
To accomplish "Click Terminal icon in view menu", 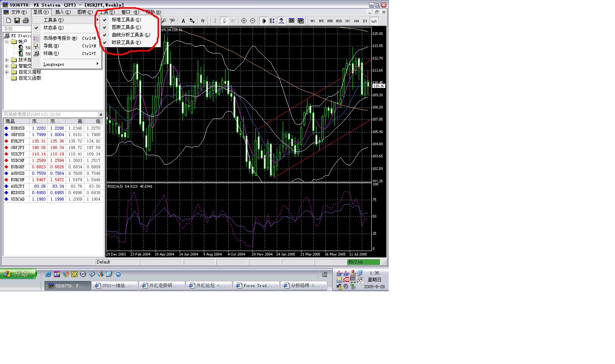I will pyautogui.click(x=36, y=53).
